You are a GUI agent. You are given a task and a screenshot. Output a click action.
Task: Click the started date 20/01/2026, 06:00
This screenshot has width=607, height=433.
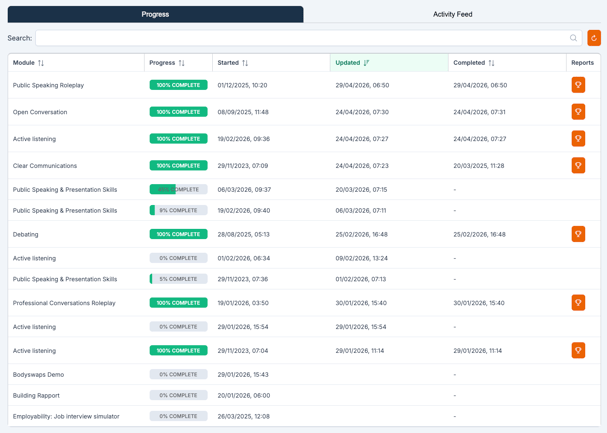244,395
